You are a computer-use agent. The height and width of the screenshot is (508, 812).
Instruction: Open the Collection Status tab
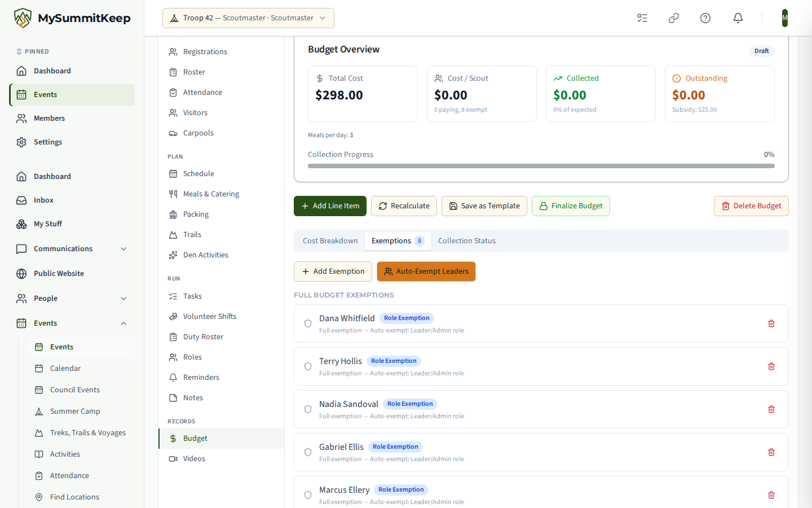click(x=467, y=241)
